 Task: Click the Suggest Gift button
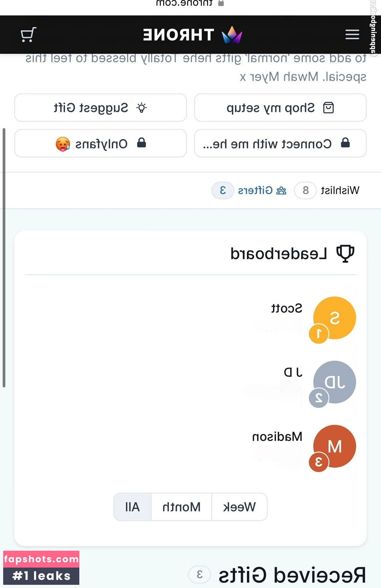tap(101, 108)
